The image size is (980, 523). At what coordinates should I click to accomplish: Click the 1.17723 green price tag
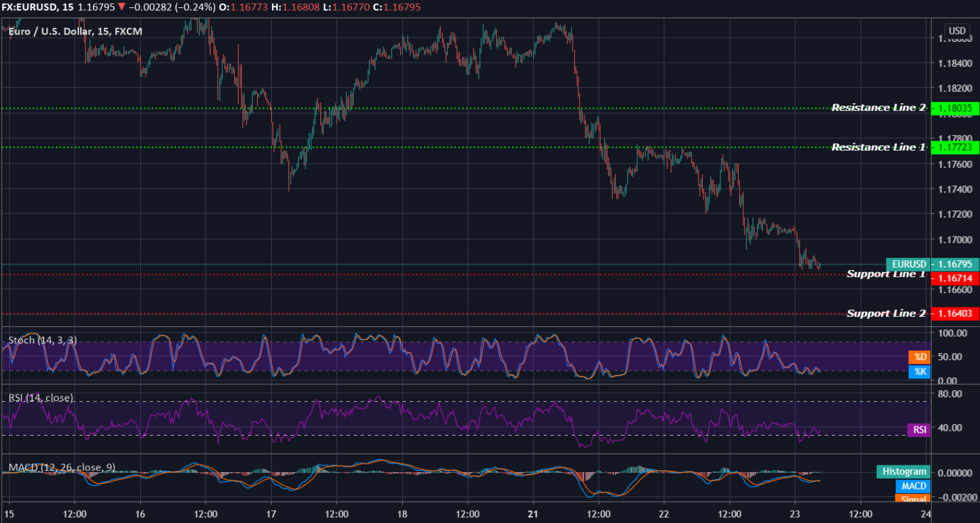click(x=955, y=147)
